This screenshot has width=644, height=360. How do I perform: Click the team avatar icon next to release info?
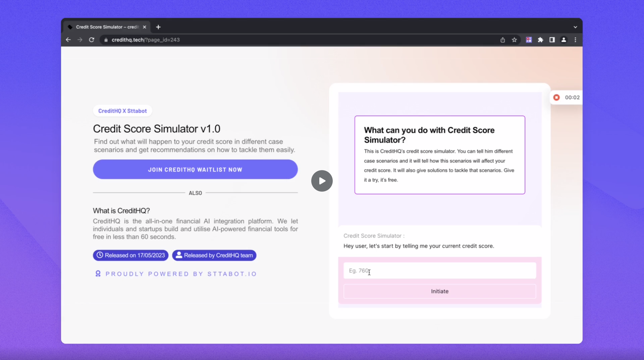click(179, 255)
